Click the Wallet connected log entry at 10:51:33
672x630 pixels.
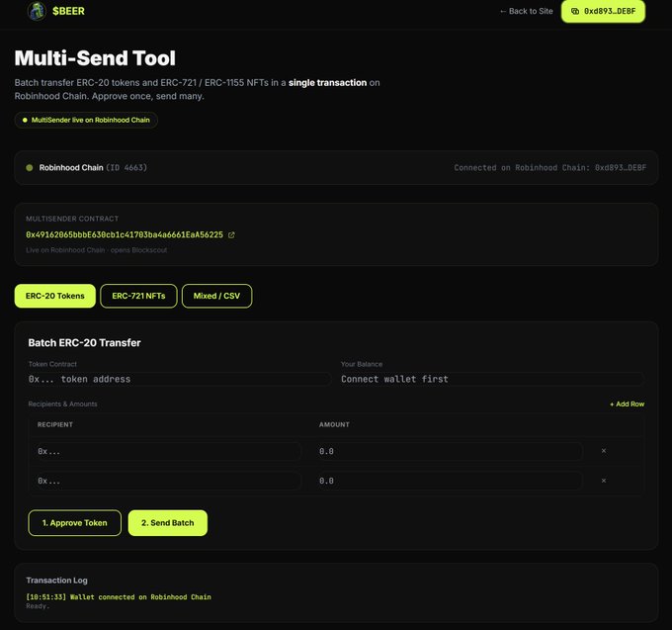(x=119, y=597)
